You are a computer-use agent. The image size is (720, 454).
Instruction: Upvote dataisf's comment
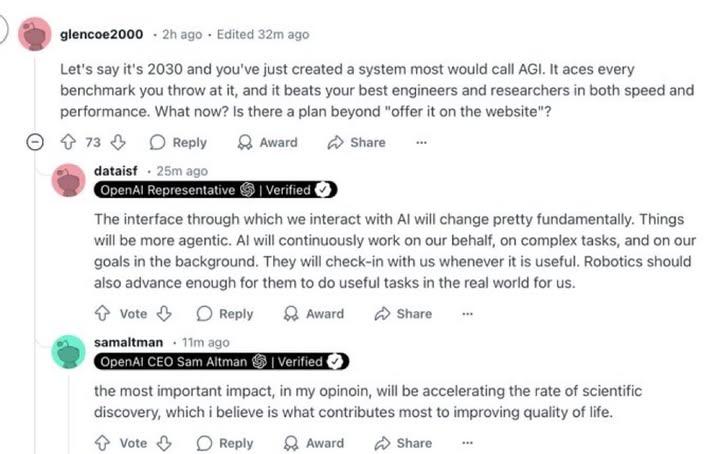(101, 313)
